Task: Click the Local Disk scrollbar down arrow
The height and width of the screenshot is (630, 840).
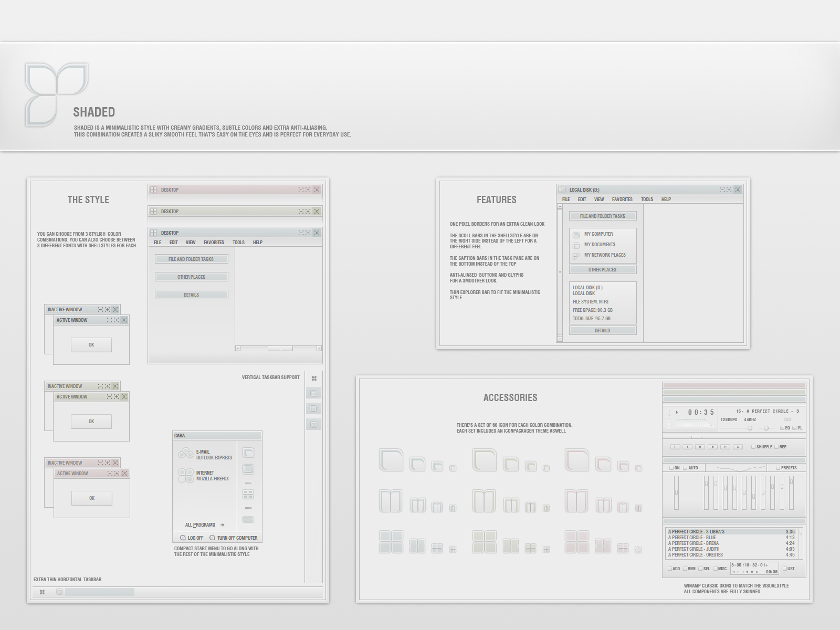Action: tap(560, 339)
